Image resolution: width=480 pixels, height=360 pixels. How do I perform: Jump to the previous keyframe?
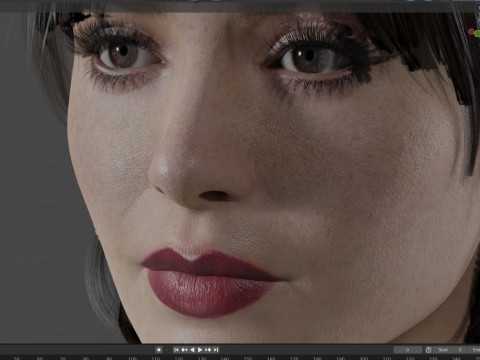(x=184, y=350)
